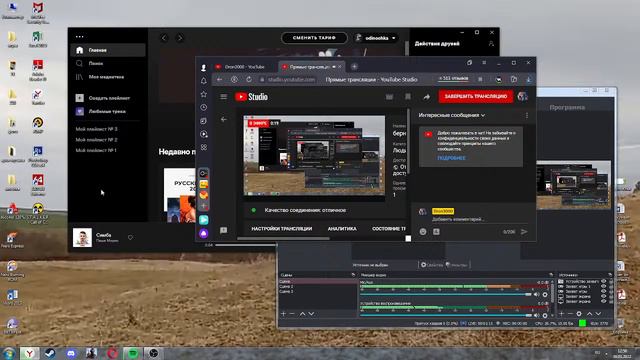Open history clock in browser sidebar
Image resolution: width=640 pixels, height=360 pixels.
204,107
